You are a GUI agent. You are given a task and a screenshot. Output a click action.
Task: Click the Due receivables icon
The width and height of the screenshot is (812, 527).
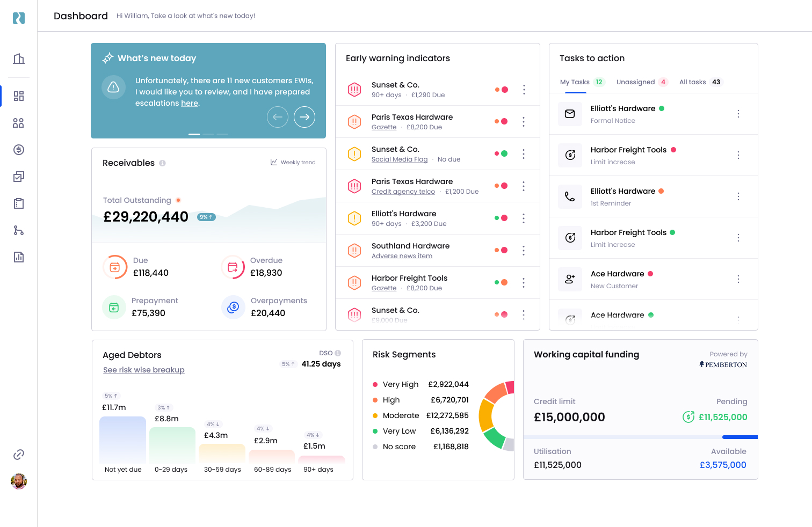(x=115, y=267)
